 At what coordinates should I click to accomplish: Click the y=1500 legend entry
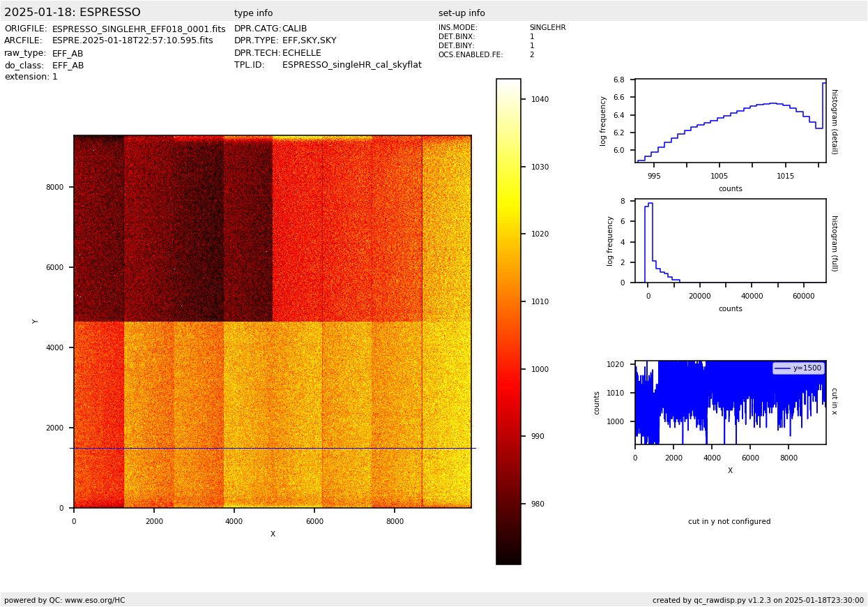798,368
